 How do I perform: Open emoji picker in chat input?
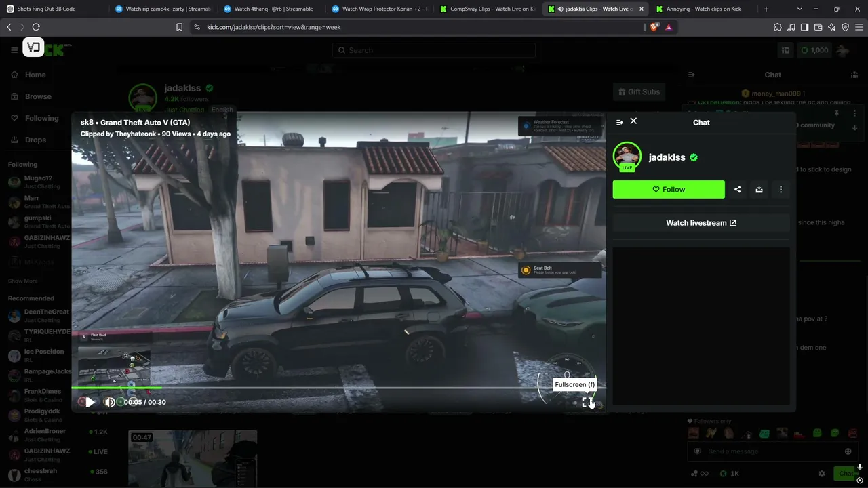(848, 451)
